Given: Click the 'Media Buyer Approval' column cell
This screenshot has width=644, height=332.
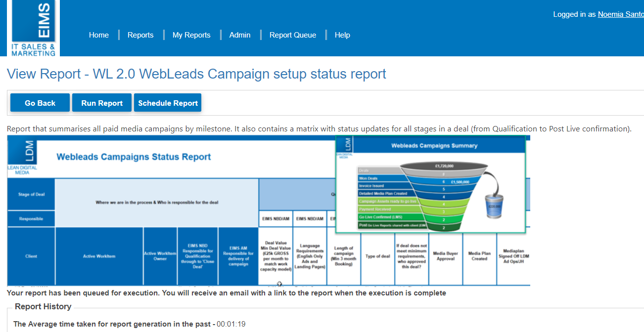Looking at the screenshot, I should click(446, 256).
